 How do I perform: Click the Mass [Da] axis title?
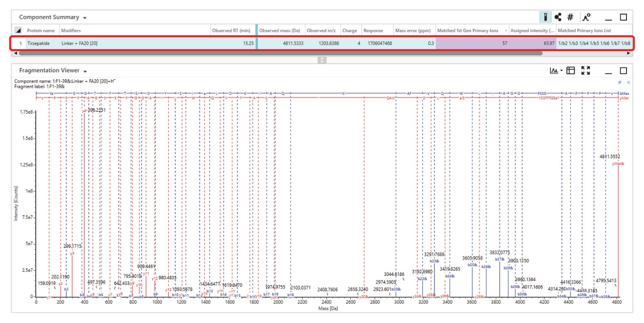328,308
